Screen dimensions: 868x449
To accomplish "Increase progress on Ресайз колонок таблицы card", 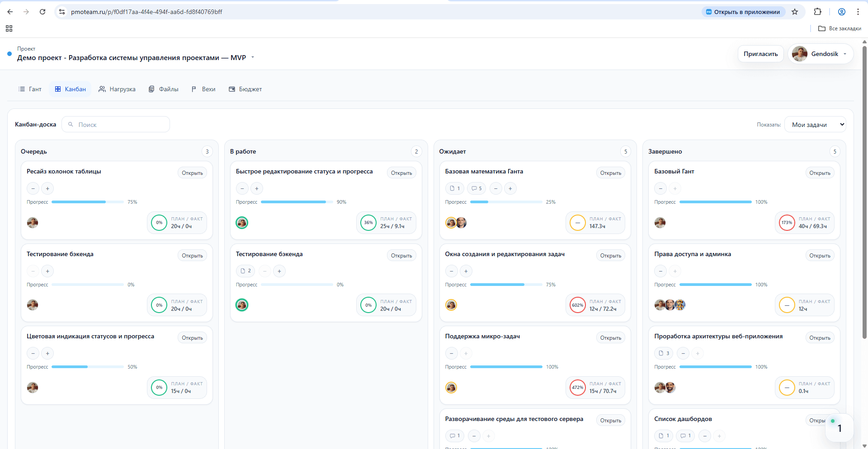I will [47, 188].
